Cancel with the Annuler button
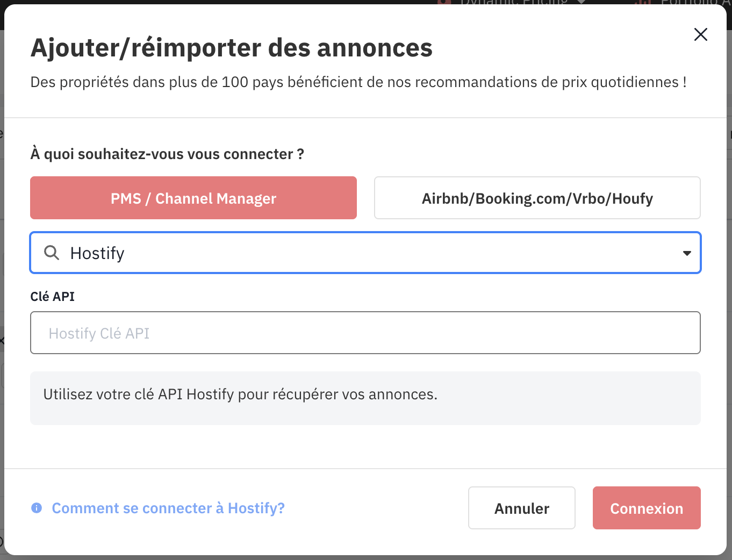Image resolution: width=732 pixels, height=560 pixels. tap(521, 508)
